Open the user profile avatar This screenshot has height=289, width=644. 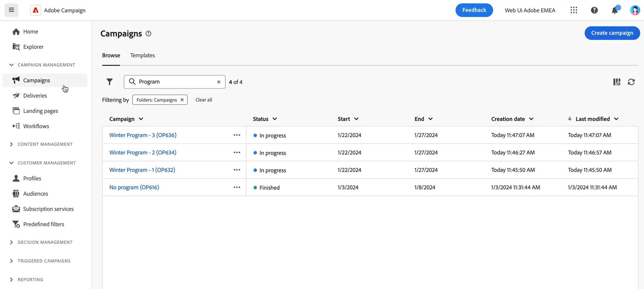coord(635,10)
